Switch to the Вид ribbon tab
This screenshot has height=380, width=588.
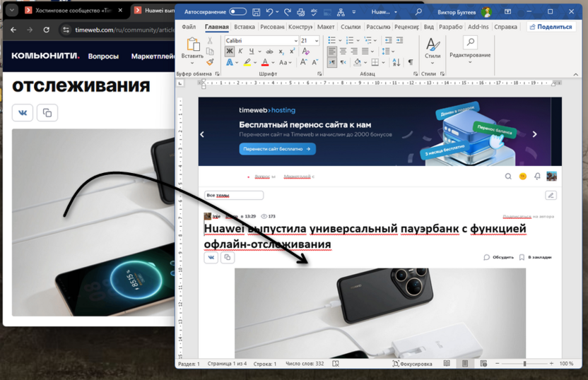[x=428, y=27]
